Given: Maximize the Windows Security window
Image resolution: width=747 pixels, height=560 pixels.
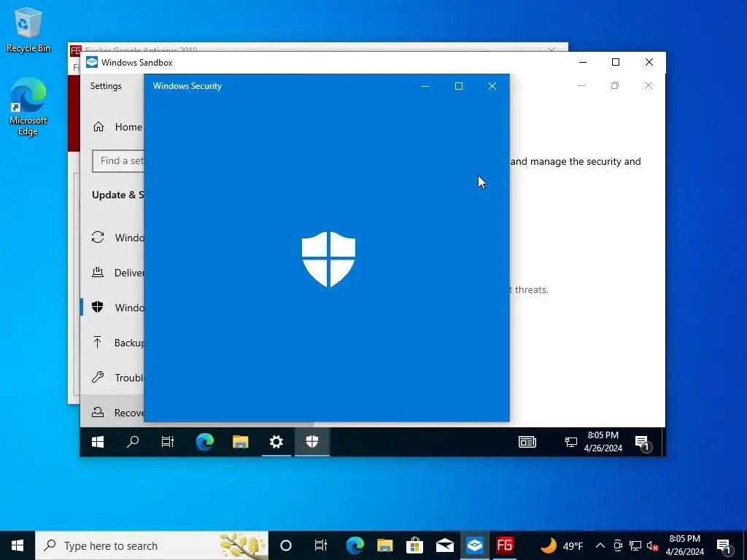Looking at the screenshot, I should tap(459, 86).
